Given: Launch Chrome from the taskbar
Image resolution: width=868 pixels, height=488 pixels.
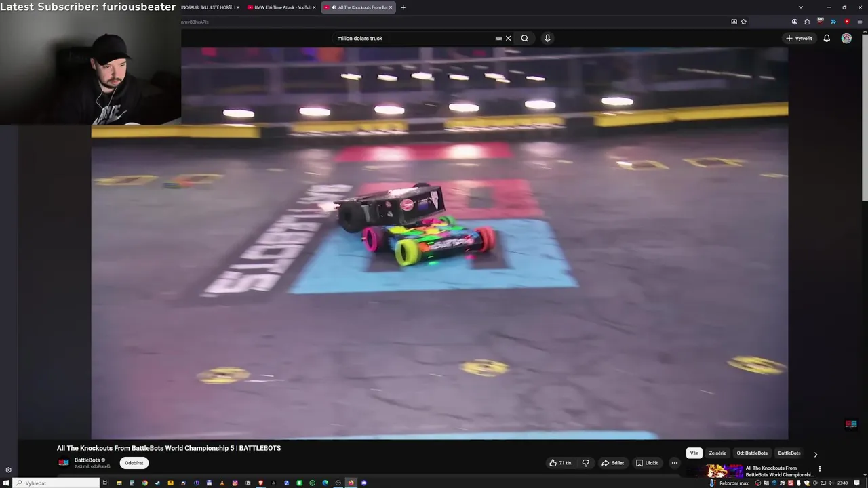Looking at the screenshot, I should [144, 483].
